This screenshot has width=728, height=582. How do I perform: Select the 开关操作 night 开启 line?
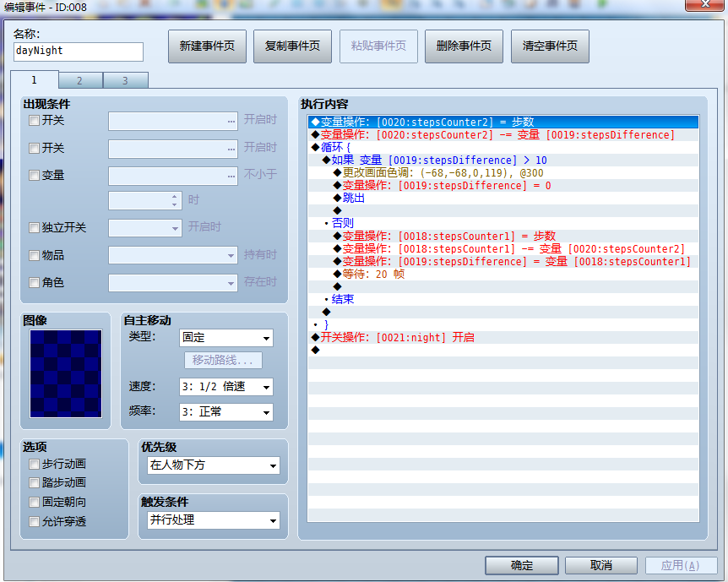point(503,337)
